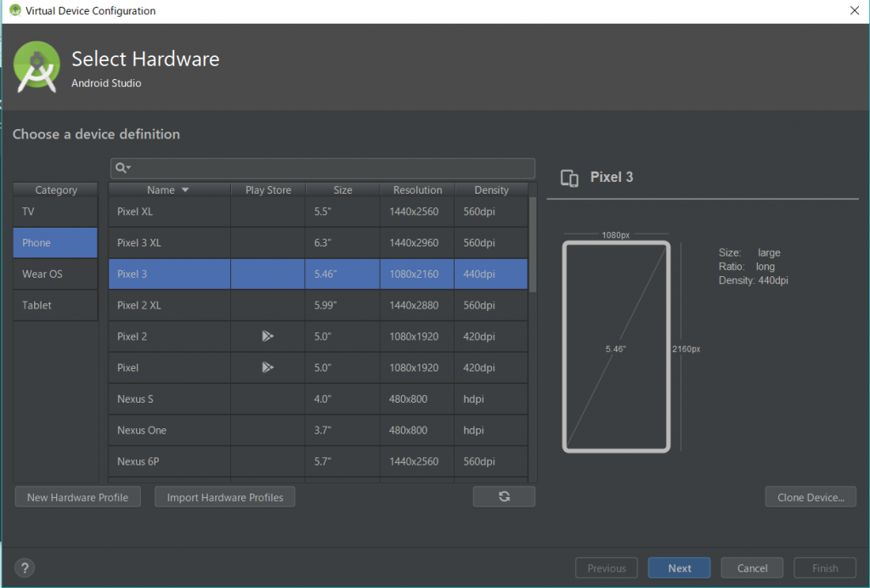Focus the device search input field
This screenshot has height=588, width=870.
pos(331,168)
